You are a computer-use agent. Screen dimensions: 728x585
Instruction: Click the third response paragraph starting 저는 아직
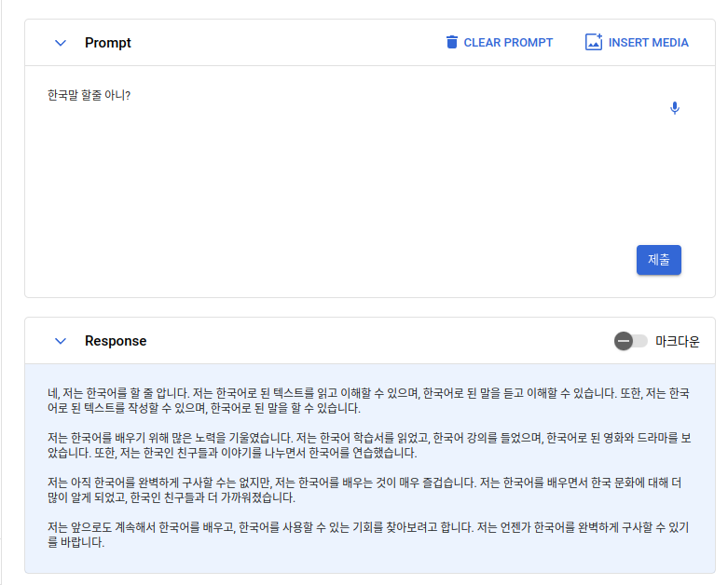click(368, 489)
